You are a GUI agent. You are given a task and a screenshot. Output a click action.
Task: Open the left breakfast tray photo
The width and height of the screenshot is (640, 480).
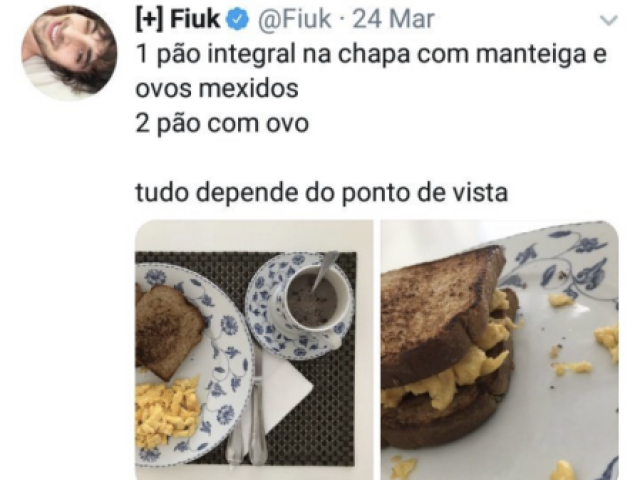(254, 350)
